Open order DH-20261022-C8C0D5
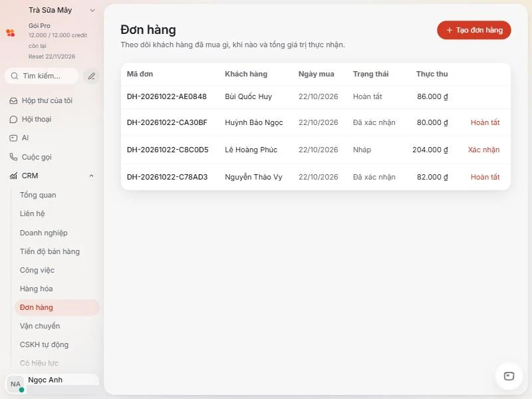 point(168,150)
